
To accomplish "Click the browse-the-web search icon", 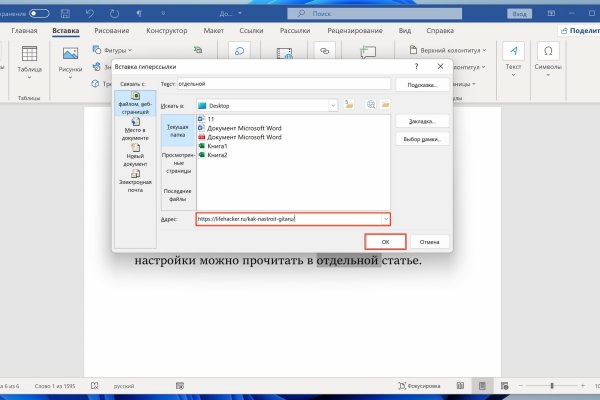I will coord(370,104).
